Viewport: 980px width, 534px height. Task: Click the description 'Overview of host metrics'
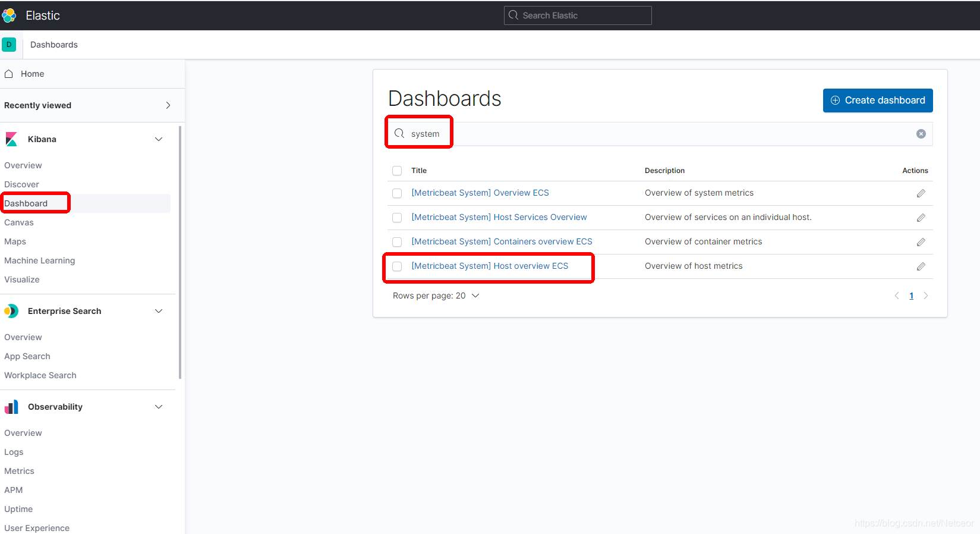coord(694,266)
